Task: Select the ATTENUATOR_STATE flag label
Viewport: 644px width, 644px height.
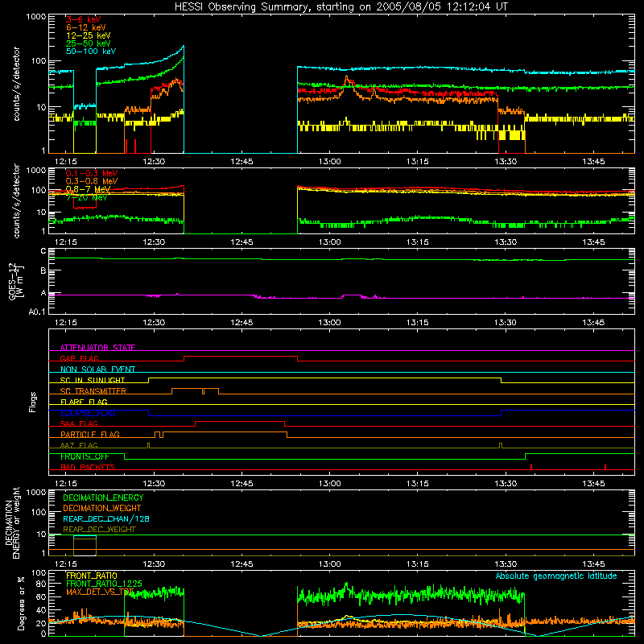Action: tap(97, 348)
